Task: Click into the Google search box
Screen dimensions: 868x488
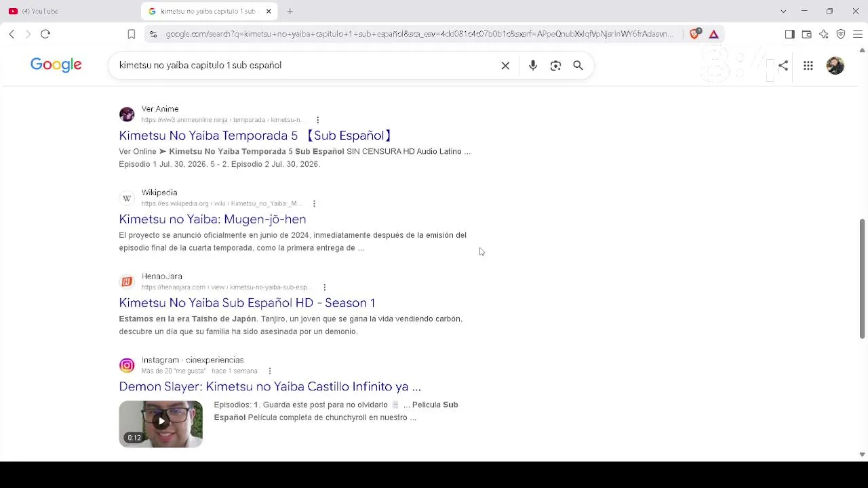Action: coord(305,65)
